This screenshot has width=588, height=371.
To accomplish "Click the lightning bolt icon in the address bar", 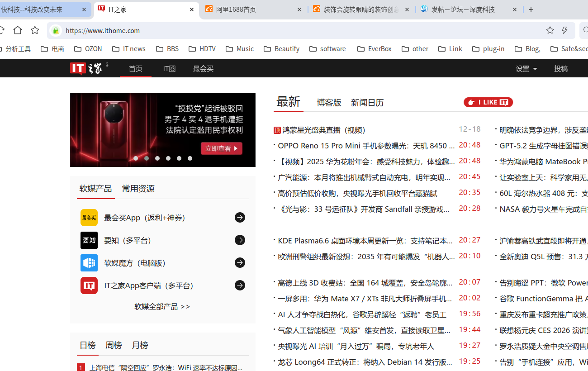I will click(x=564, y=30).
